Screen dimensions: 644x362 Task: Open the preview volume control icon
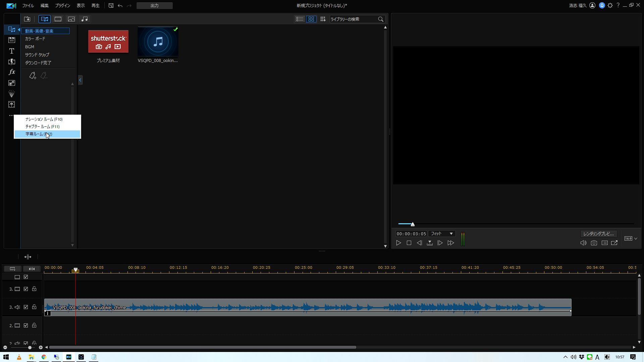click(583, 243)
